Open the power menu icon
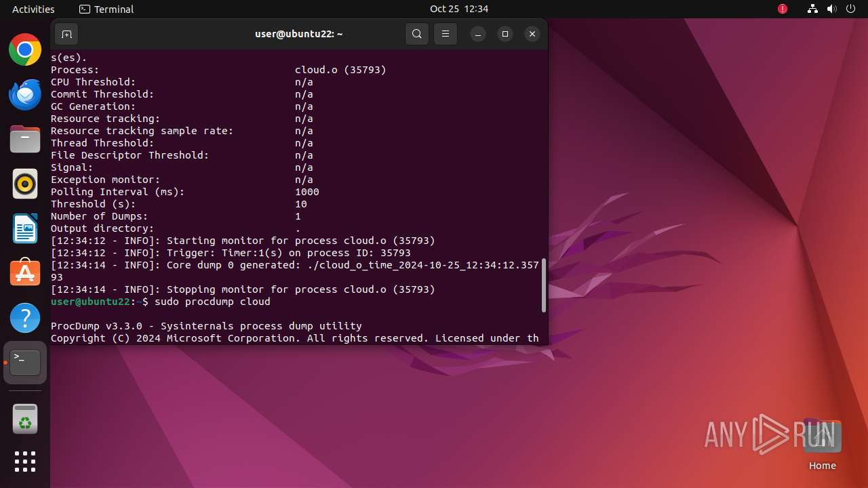The width and height of the screenshot is (868, 488). click(851, 9)
